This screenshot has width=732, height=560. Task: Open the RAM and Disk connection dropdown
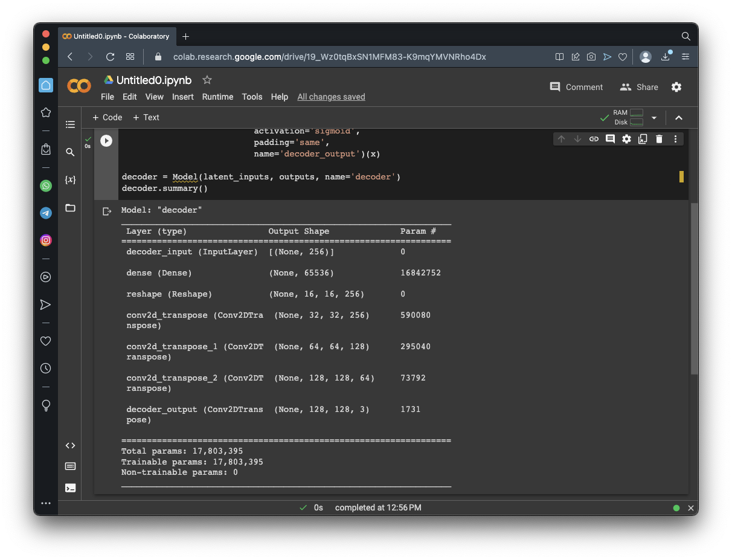pos(653,118)
